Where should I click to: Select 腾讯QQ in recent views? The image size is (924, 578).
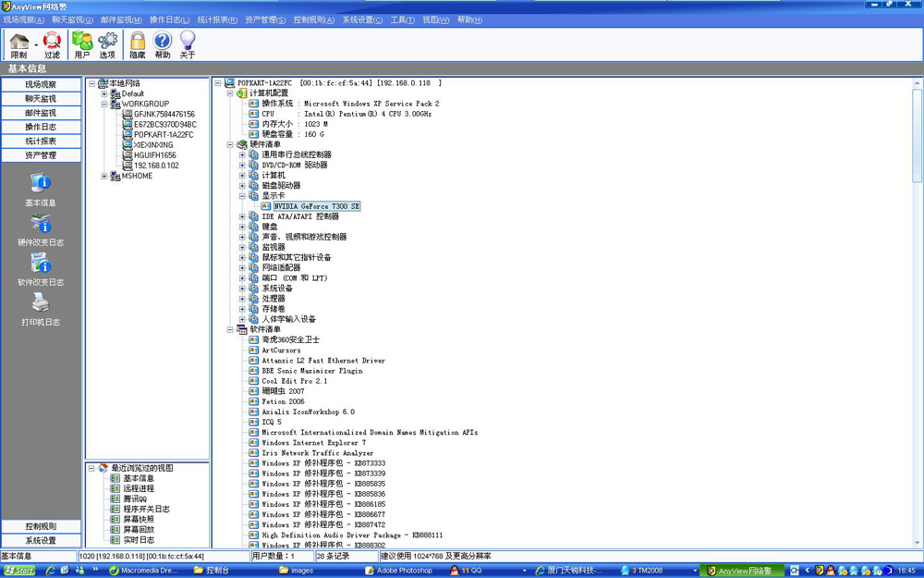[135, 499]
